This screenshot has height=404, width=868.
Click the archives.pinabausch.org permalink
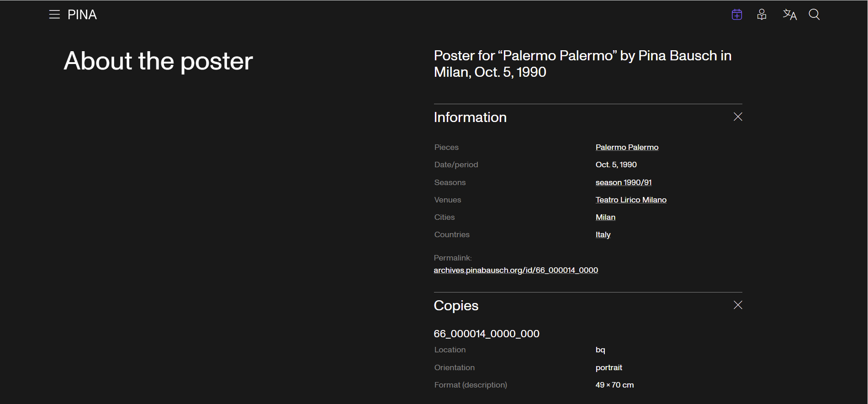point(516,270)
